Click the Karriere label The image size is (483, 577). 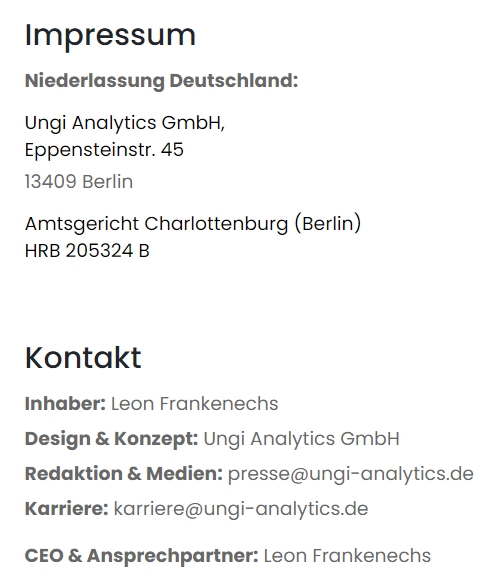[x=67, y=509]
